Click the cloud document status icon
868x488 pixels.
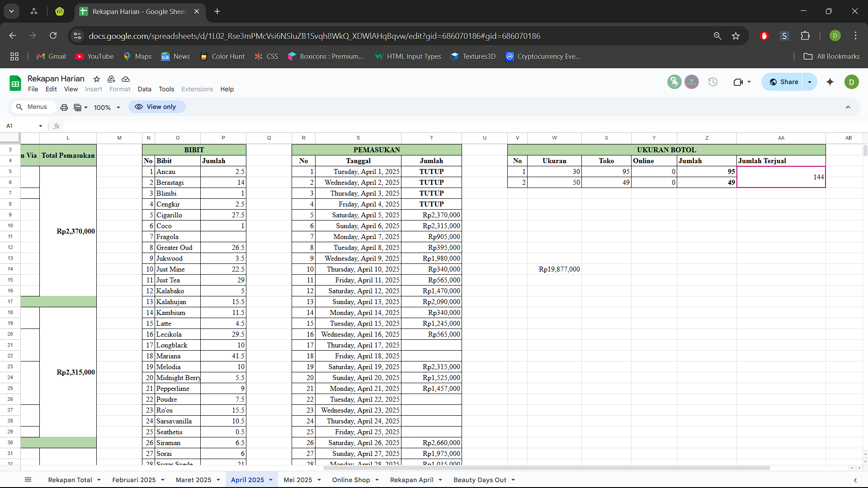pyautogui.click(x=126, y=79)
